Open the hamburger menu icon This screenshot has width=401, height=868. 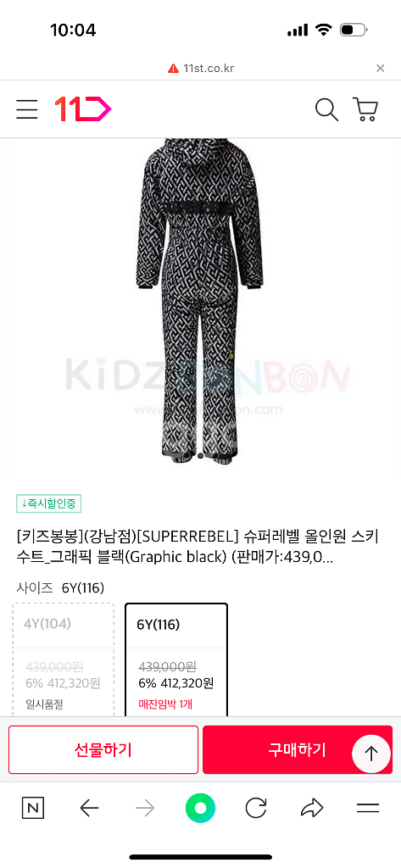click(26, 109)
